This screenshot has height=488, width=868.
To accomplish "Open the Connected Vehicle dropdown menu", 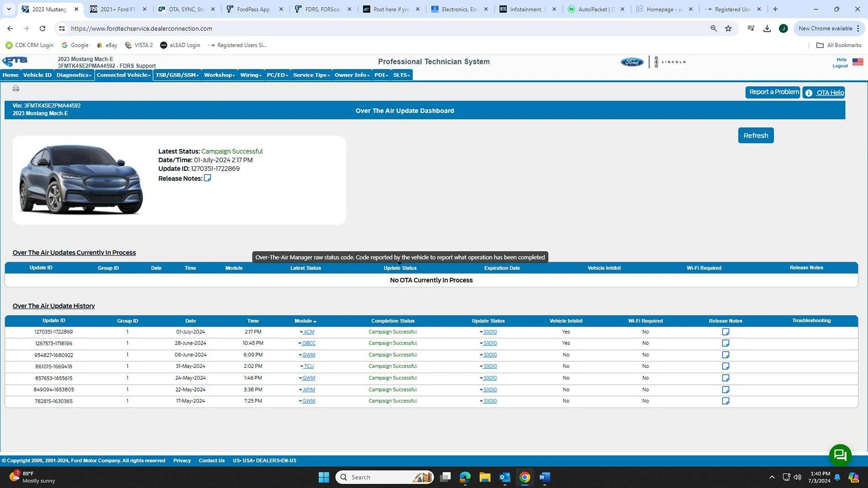I will [x=123, y=75].
